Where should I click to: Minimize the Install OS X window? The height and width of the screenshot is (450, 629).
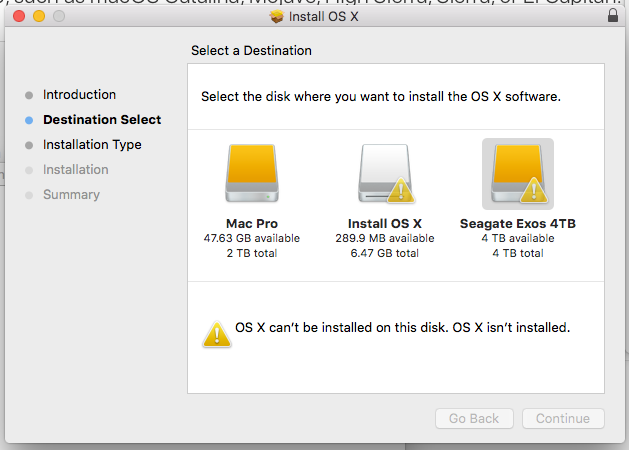39,17
